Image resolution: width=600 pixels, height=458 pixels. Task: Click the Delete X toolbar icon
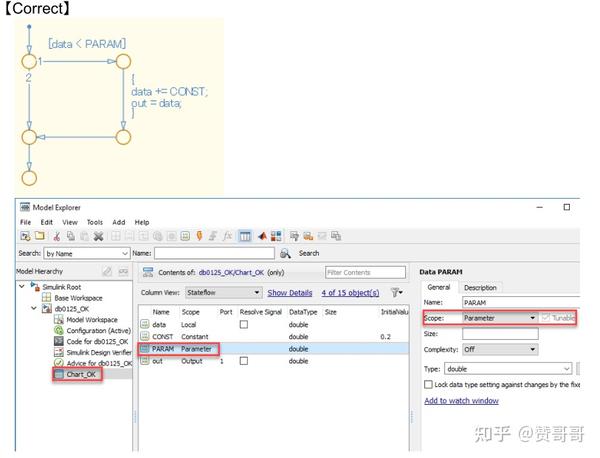[99, 236]
